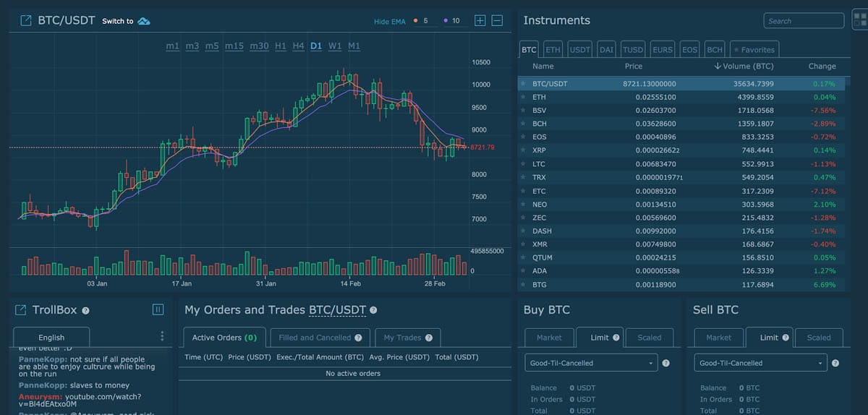Open the TrollBox three-dot options menu

pyautogui.click(x=162, y=336)
